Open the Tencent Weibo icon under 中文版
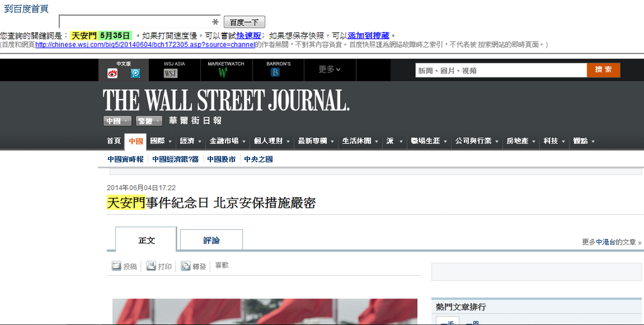 click(x=135, y=74)
